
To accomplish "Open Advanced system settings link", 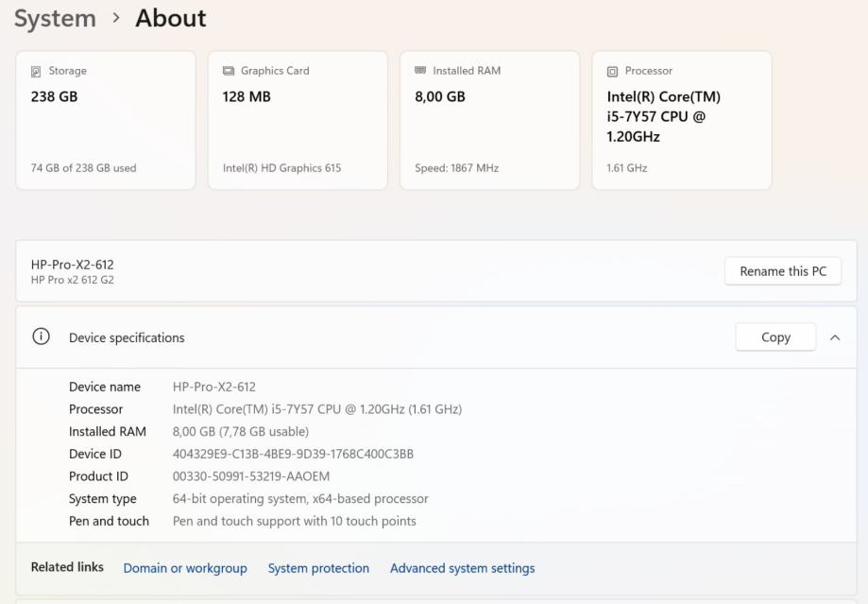I will pos(462,568).
